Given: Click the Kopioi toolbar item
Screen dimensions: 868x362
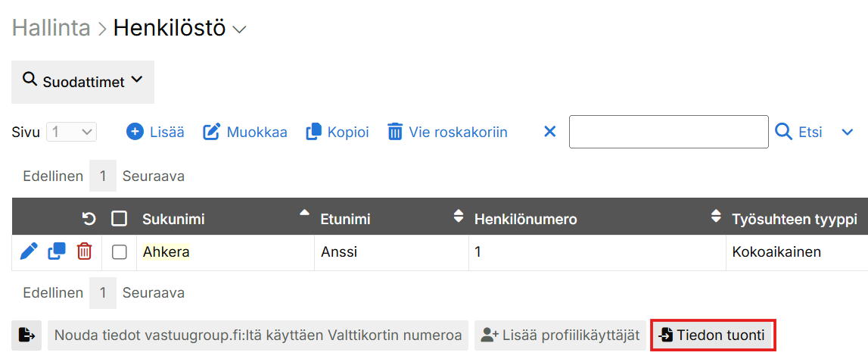Looking at the screenshot, I should pos(338,132).
